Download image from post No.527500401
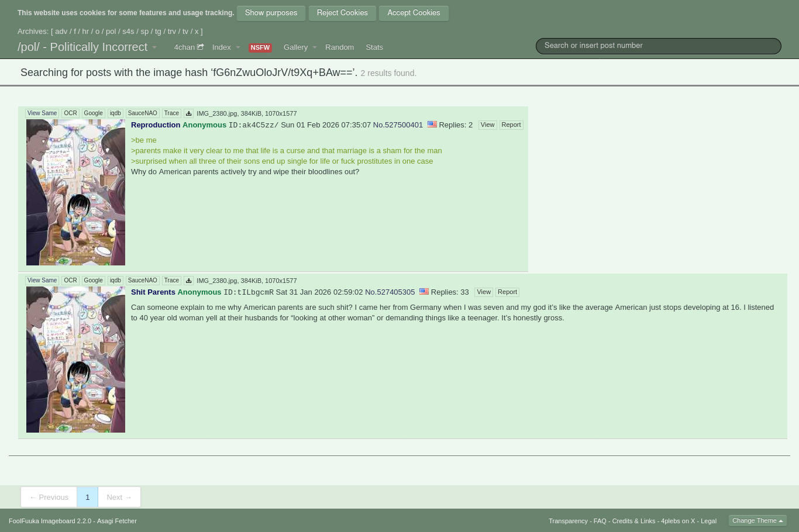799x532 pixels. [x=188, y=113]
